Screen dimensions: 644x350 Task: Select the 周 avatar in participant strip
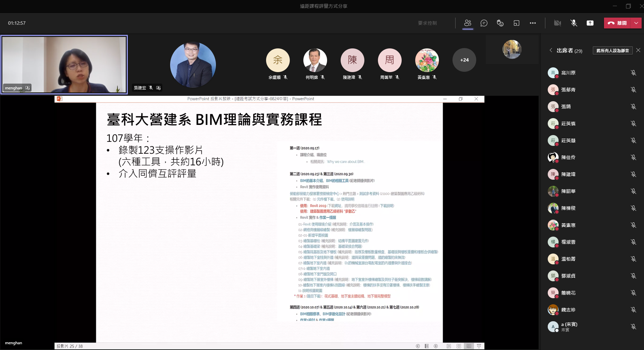click(x=390, y=60)
